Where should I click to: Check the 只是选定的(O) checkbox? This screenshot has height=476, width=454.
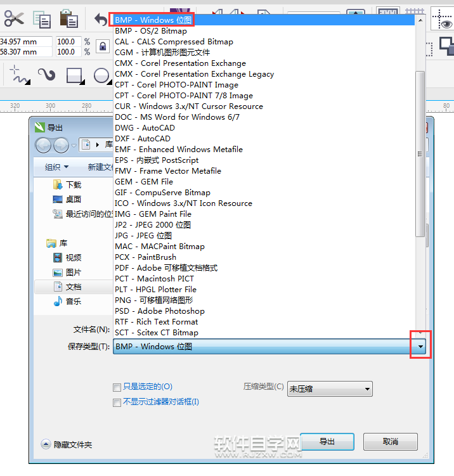coord(117,387)
